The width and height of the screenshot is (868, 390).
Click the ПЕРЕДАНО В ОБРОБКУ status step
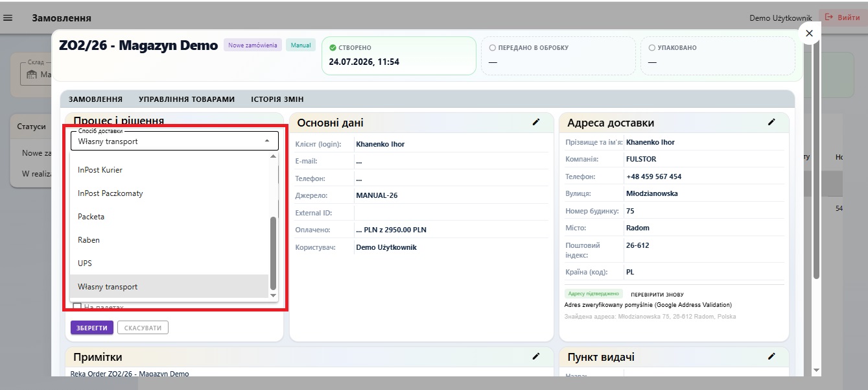click(559, 55)
